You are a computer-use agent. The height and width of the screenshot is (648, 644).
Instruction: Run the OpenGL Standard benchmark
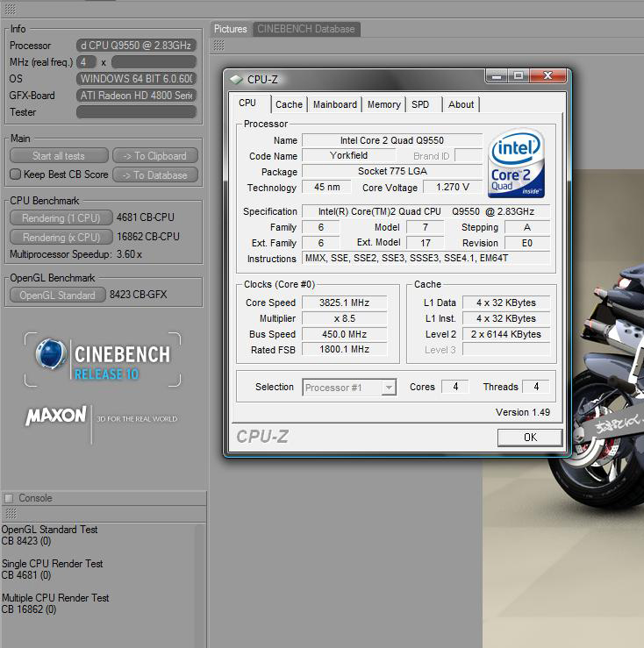pyautogui.click(x=58, y=296)
